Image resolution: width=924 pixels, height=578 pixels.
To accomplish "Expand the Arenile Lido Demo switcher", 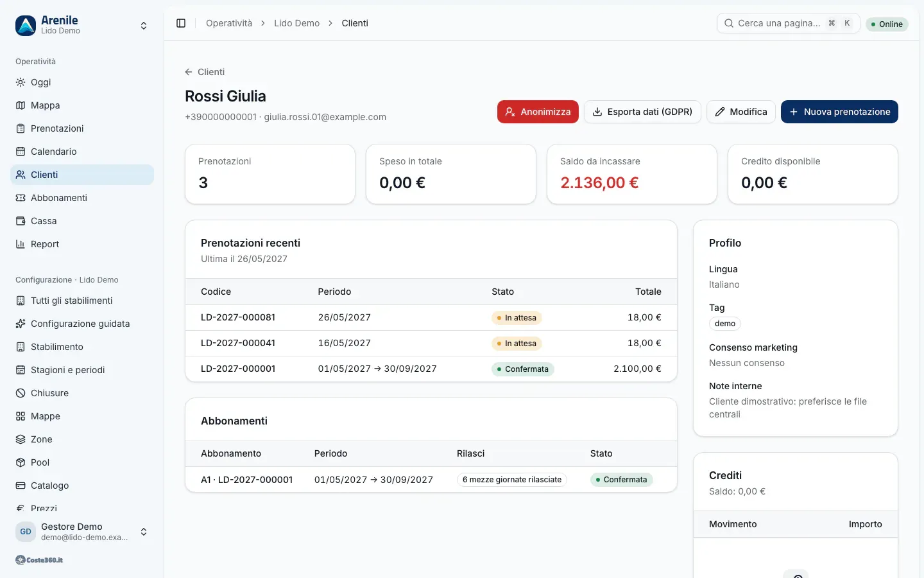I will click(x=82, y=26).
